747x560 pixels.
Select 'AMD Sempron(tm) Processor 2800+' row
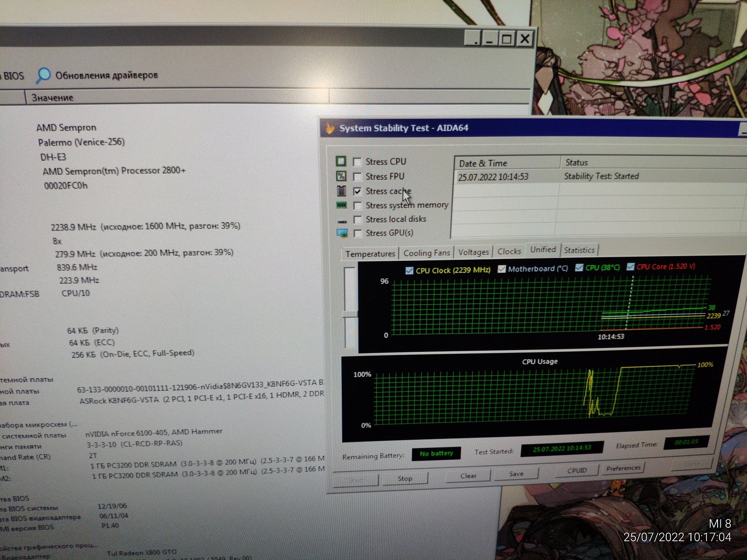coord(114,171)
